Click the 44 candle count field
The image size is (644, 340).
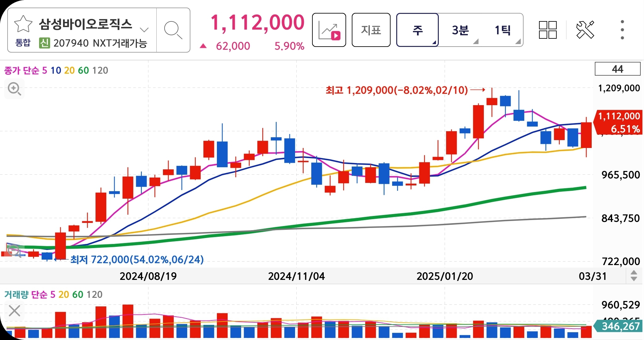[x=618, y=69]
